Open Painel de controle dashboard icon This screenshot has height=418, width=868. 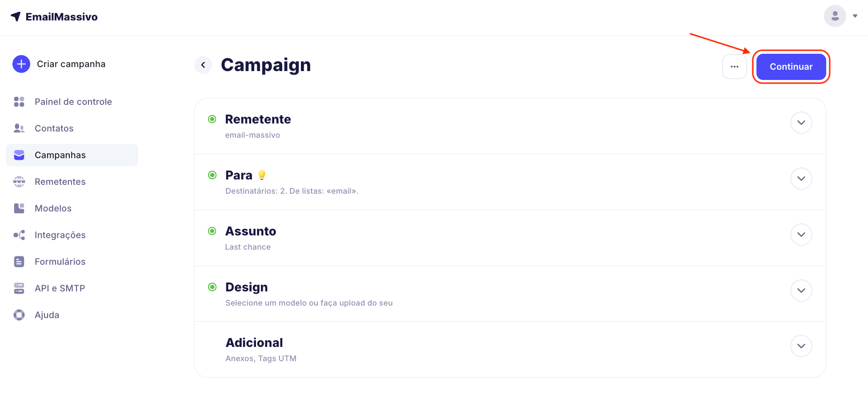19,102
